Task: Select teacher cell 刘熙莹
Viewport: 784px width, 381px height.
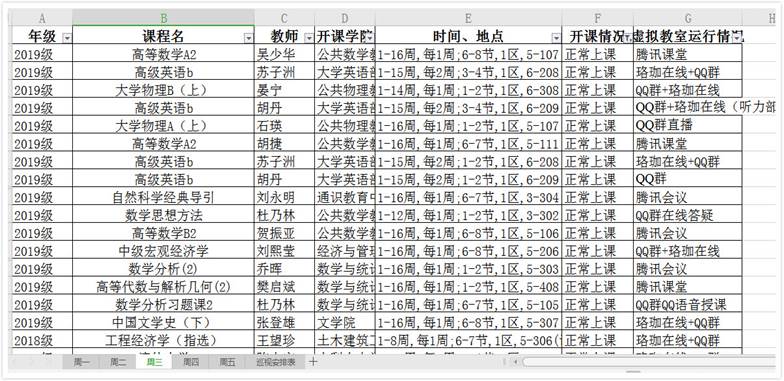Action: pyautogui.click(x=284, y=251)
